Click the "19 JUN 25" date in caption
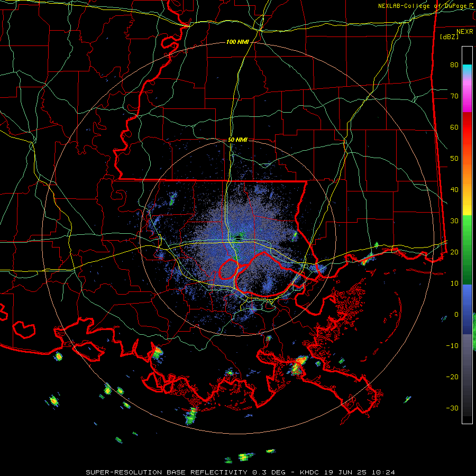 pos(345,472)
